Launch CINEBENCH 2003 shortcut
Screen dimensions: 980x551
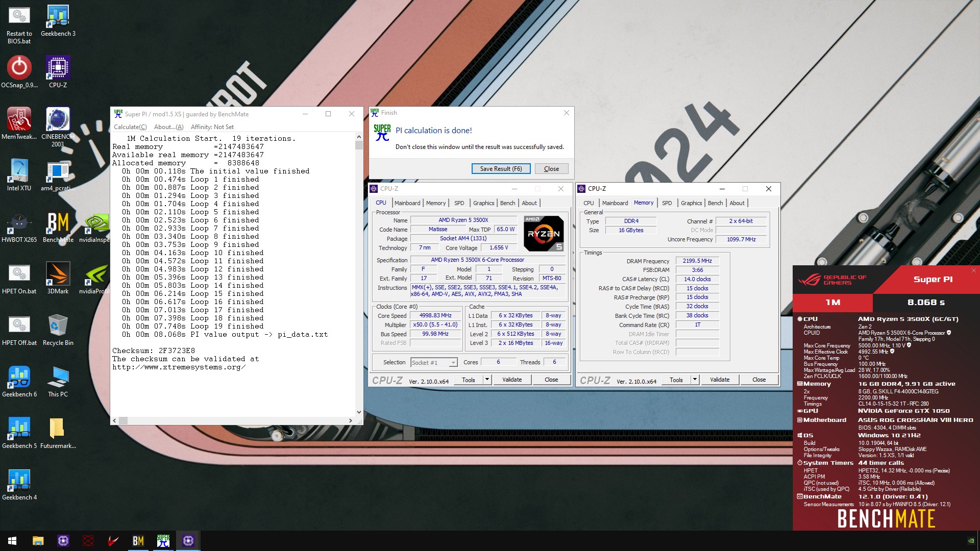[58, 128]
